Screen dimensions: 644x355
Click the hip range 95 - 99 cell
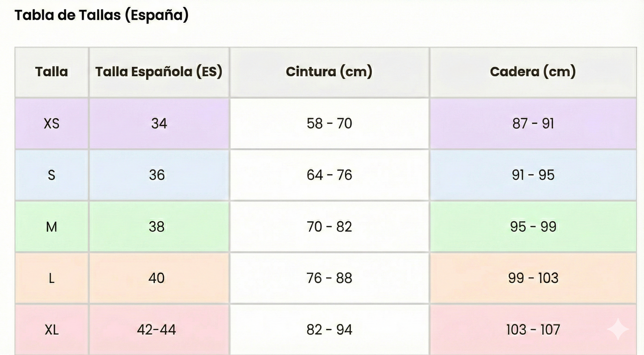533,226
